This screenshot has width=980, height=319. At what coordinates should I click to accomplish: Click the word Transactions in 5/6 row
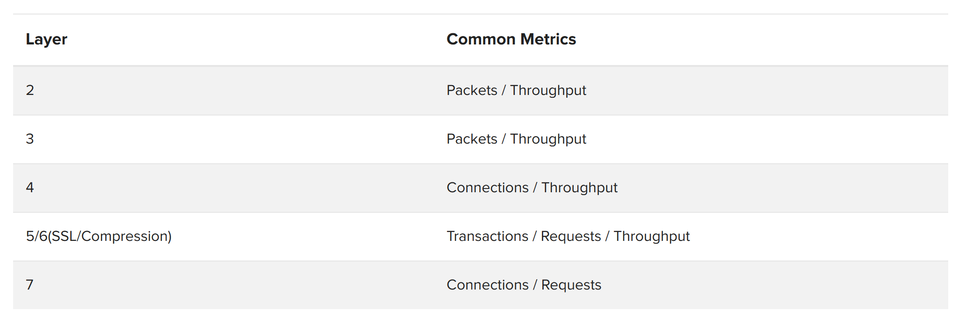[487, 236]
